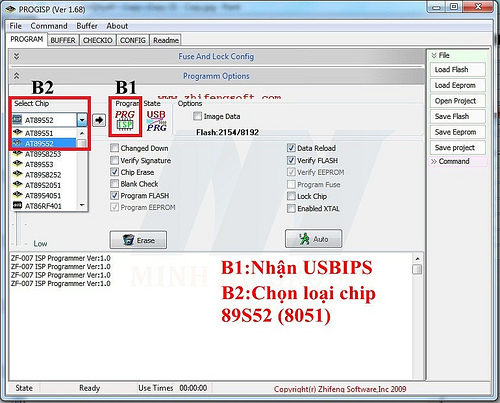Screen dimensions: 500x403
Task: Toggle the Program Fuse checkbox
Action: [x=291, y=184]
